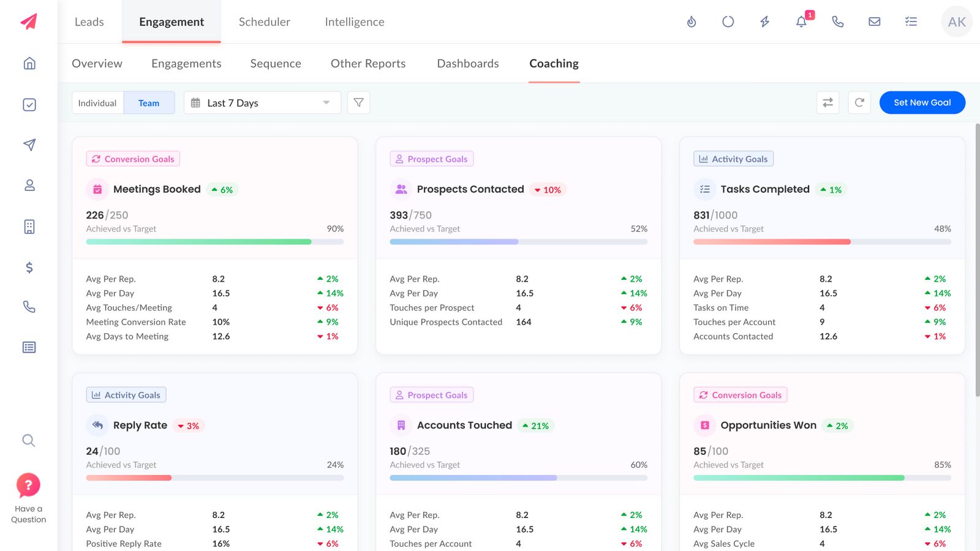Click the Opportunities Won progress bar
980x551 pixels.
pyautogui.click(x=822, y=478)
